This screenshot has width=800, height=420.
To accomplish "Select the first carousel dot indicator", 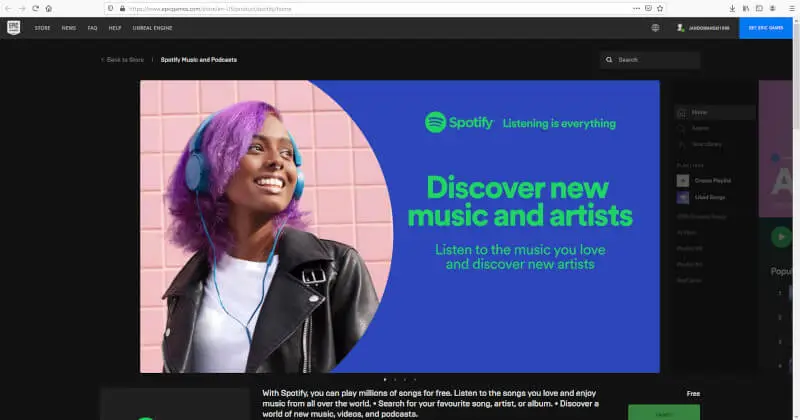I will pyautogui.click(x=385, y=380).
